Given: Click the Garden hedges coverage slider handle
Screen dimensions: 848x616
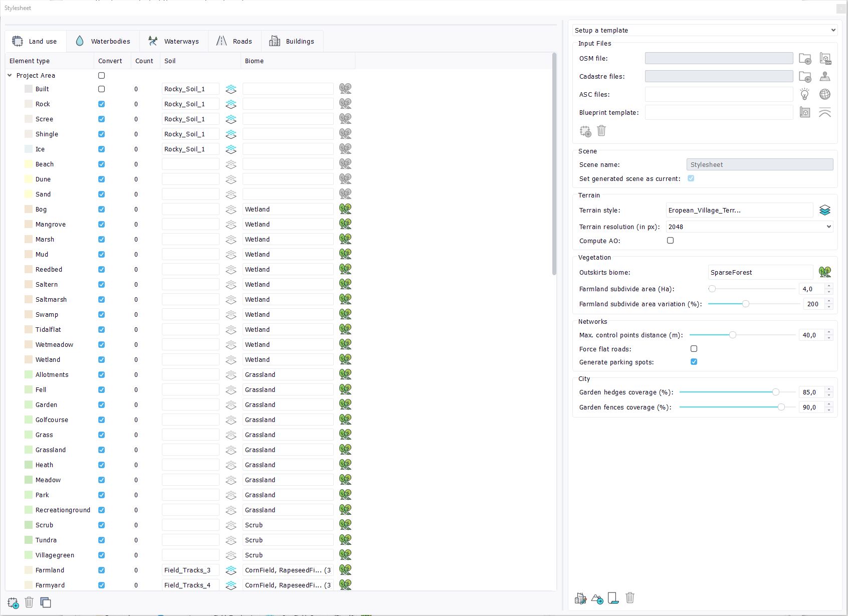Looking at the screenshot, I should point(775,392).
